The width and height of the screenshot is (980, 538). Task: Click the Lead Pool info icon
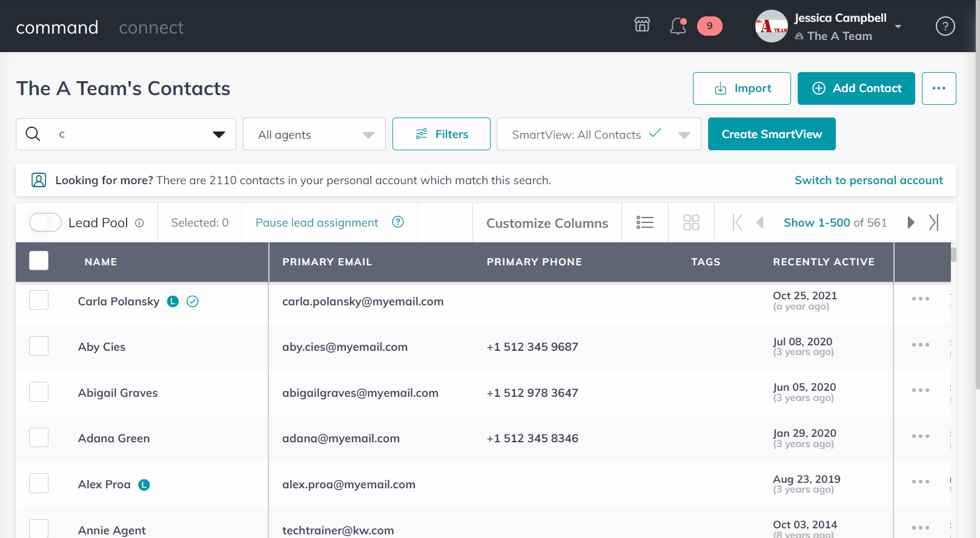(x=139, y=223)
